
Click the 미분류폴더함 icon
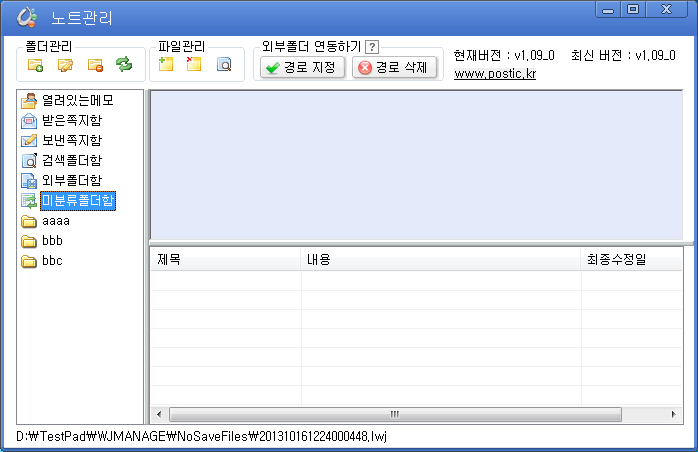[x=29, y=201]
